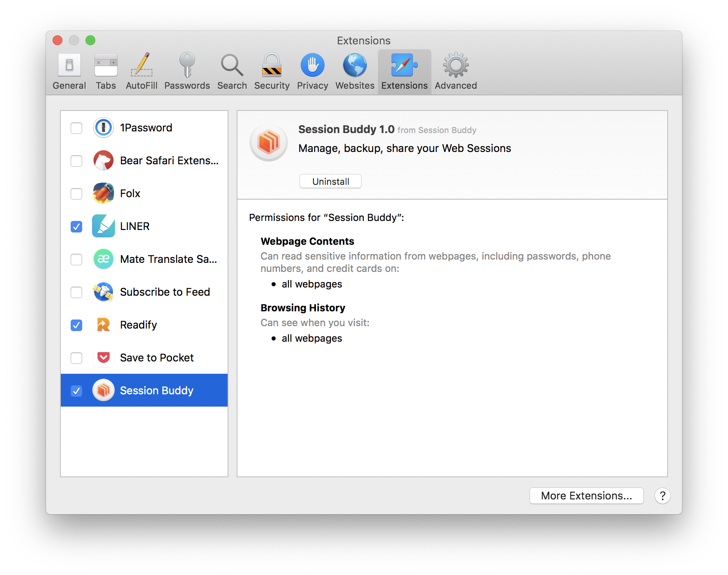728x575 pixels.
Task: Click the Session Buddy icon in list
Action: [x=104, y=390]
